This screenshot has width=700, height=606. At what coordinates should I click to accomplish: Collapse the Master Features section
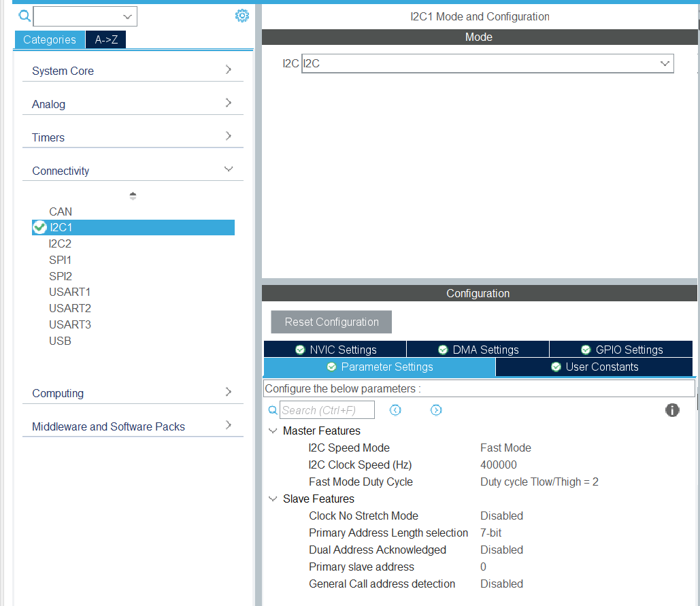273,431
